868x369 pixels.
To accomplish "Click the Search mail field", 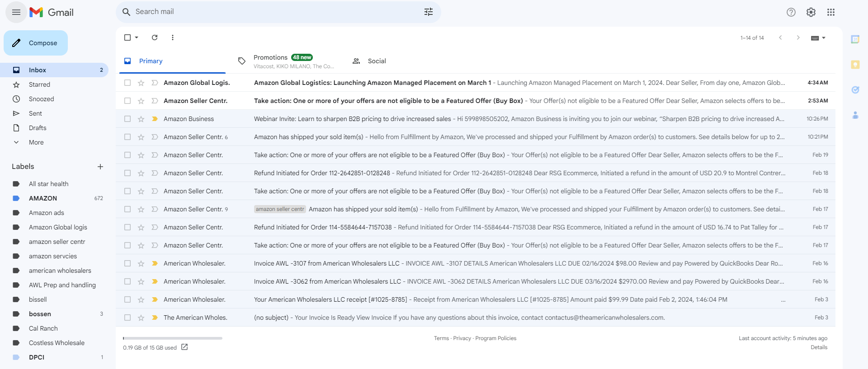I will click(278, 12).
